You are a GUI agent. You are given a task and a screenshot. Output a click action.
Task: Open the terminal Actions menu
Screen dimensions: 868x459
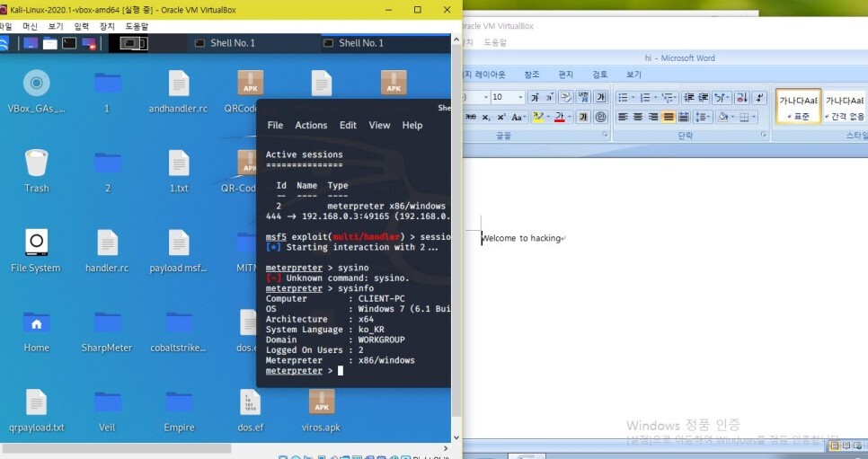(311, 125)
